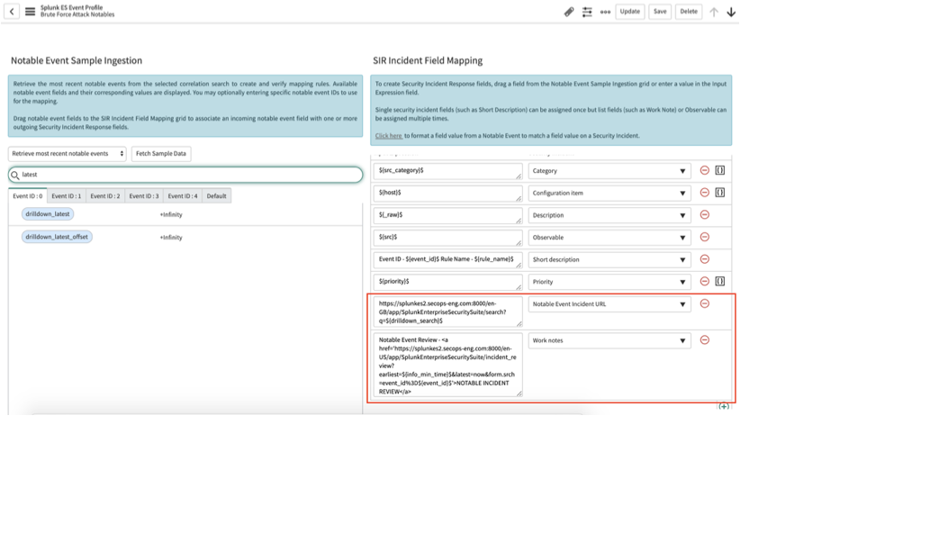Edit the Notable Event Review expression field
This screenshot has width=930, height=560.
[447, 365]
